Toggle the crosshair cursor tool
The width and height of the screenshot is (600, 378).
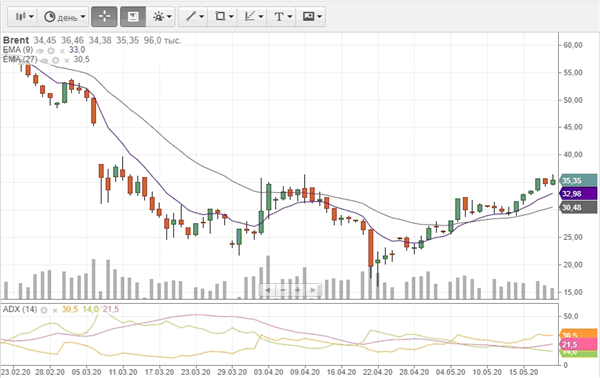click(x=104, y=16)
